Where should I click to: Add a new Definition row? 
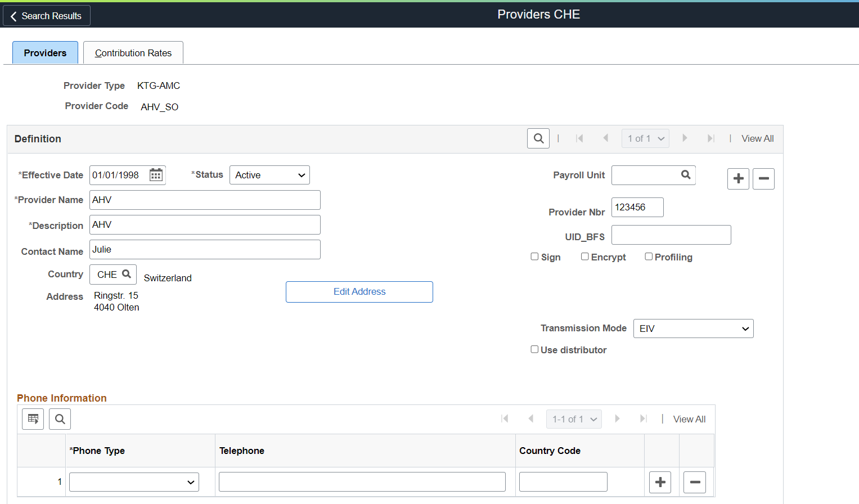(738, 179)
